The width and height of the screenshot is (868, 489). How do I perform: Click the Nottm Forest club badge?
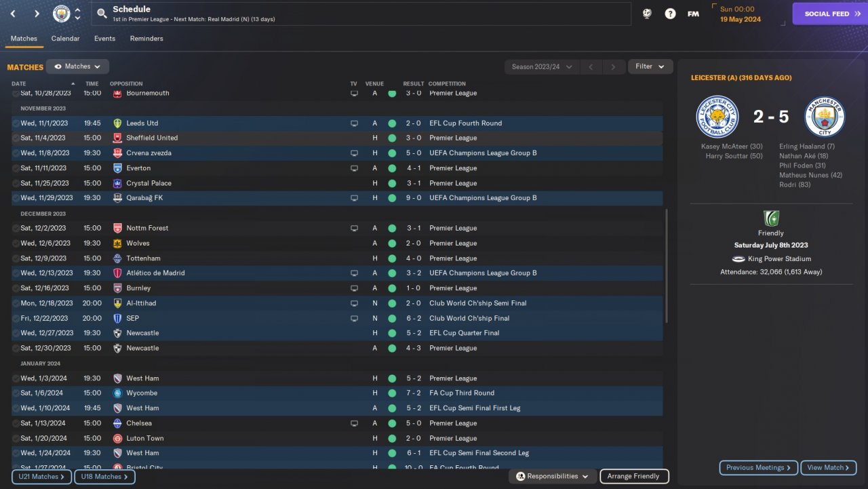(x=117, y=229)
